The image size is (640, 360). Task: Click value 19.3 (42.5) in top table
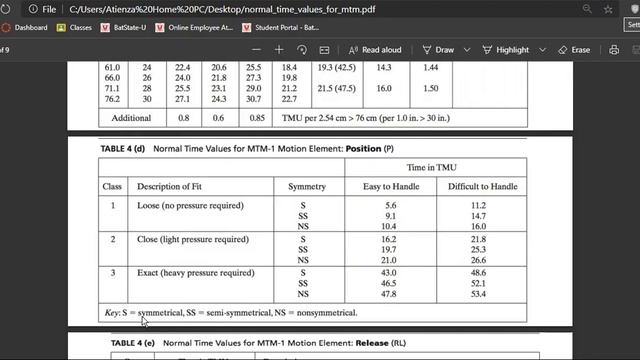337,67
